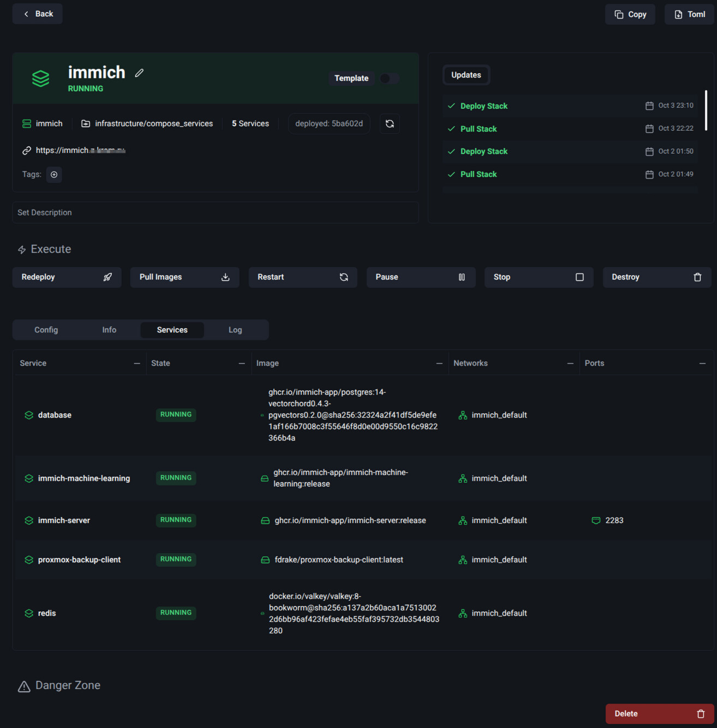Toggle the Template switch

pyautogui.click(x=390, y=79)
